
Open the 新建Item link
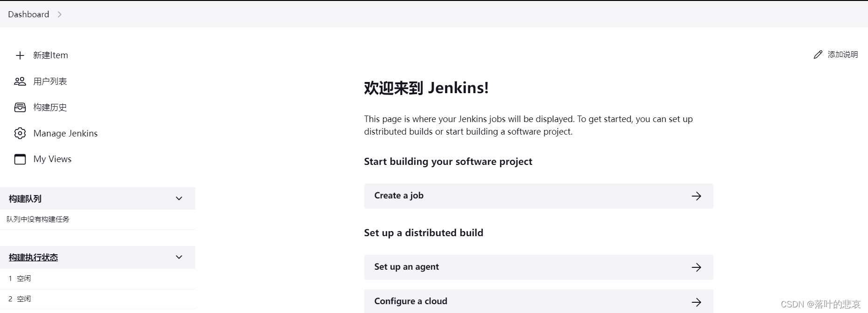50,55
